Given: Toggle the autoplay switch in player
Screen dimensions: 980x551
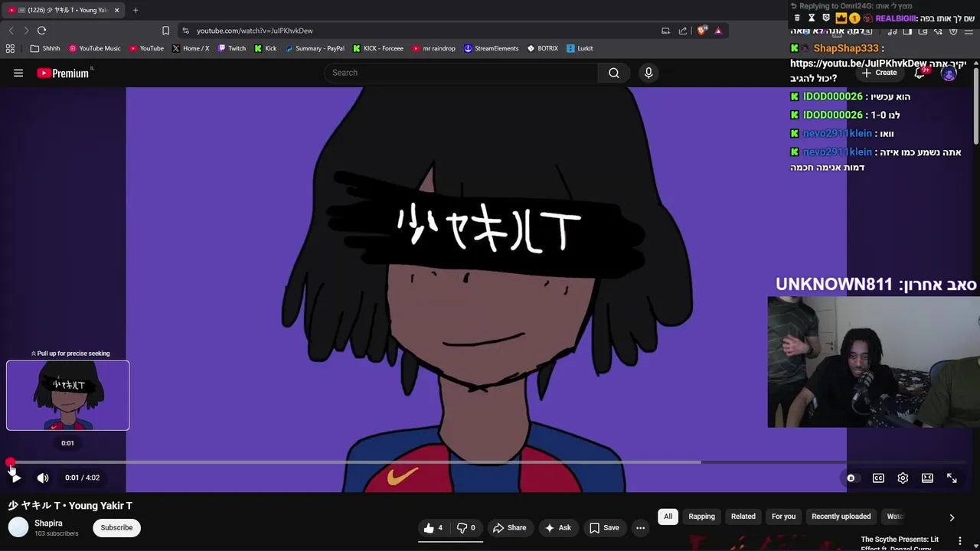Looking at the screenshot, I should (x=851, y=478).
